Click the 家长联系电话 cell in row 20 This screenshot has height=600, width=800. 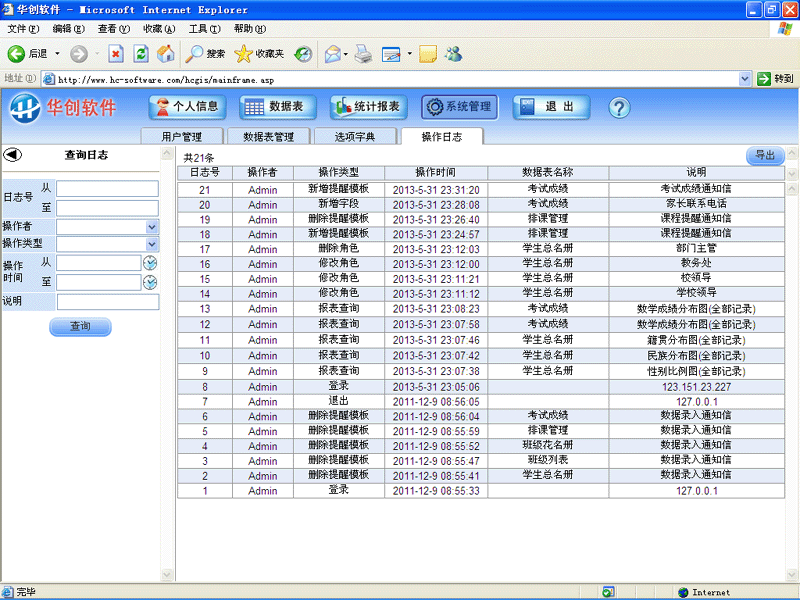(x=696, y=204)
